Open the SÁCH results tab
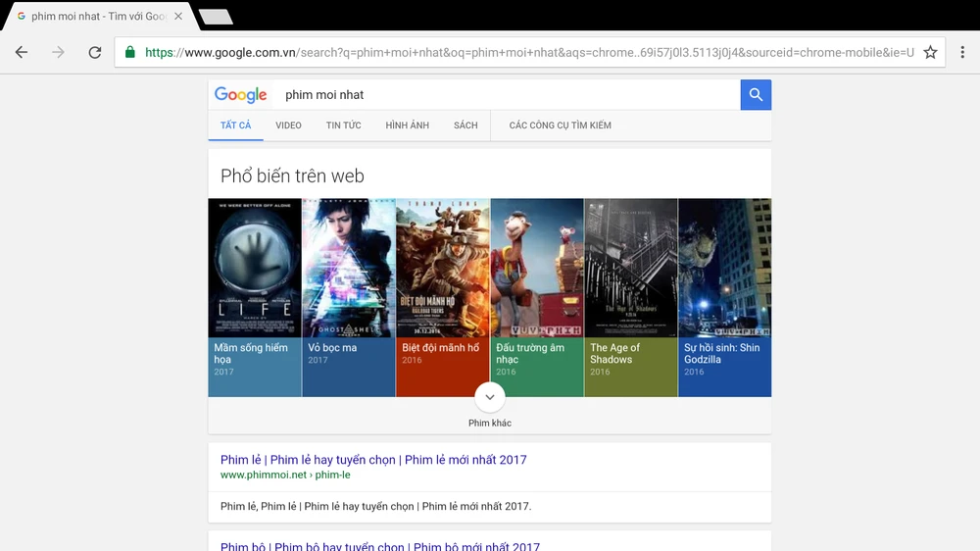Viewport: 980px width, 551px height. point(465,125)
